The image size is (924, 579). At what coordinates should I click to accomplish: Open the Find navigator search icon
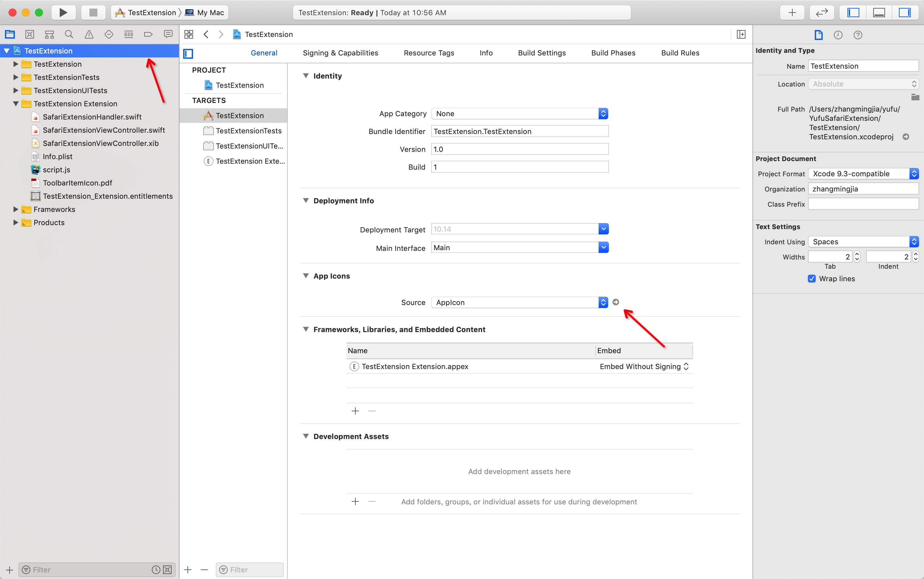(69, 34)
